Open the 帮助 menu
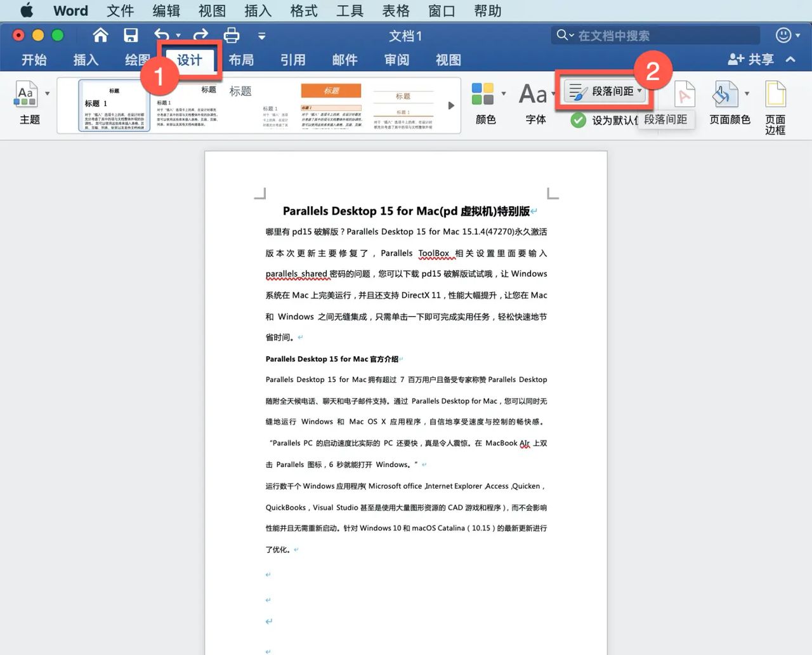Viewport: 812px width, 655px height. pyautogui.click(x=488, y=11)
